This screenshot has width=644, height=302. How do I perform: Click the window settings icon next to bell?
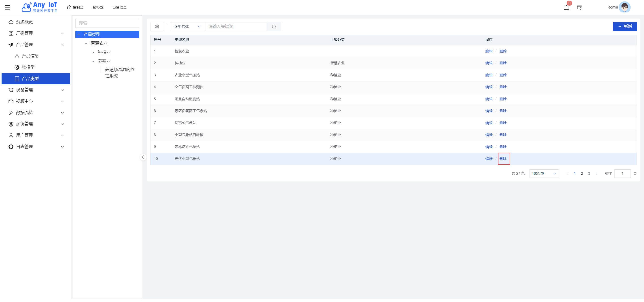click(579, 8)
